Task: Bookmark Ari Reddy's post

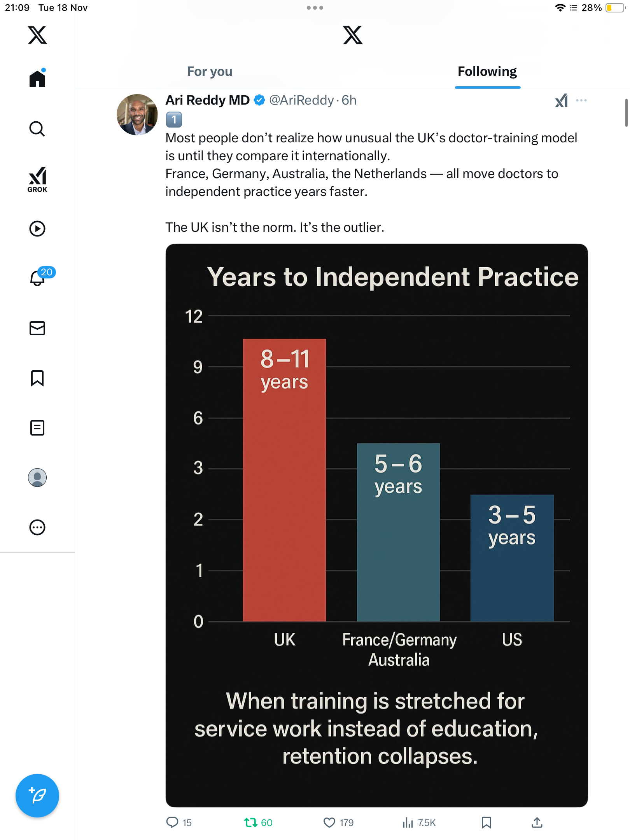Action: click(x=486, y=822)
